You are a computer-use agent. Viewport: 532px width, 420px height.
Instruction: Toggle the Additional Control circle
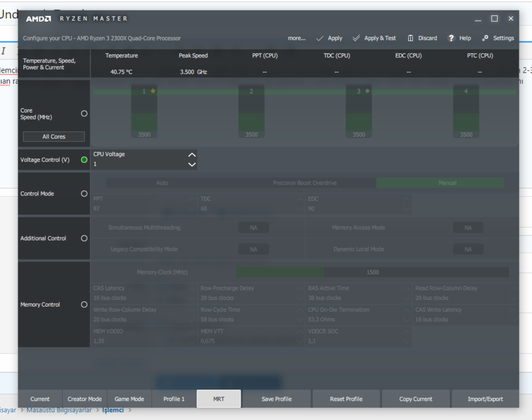(x=84, y=238)
